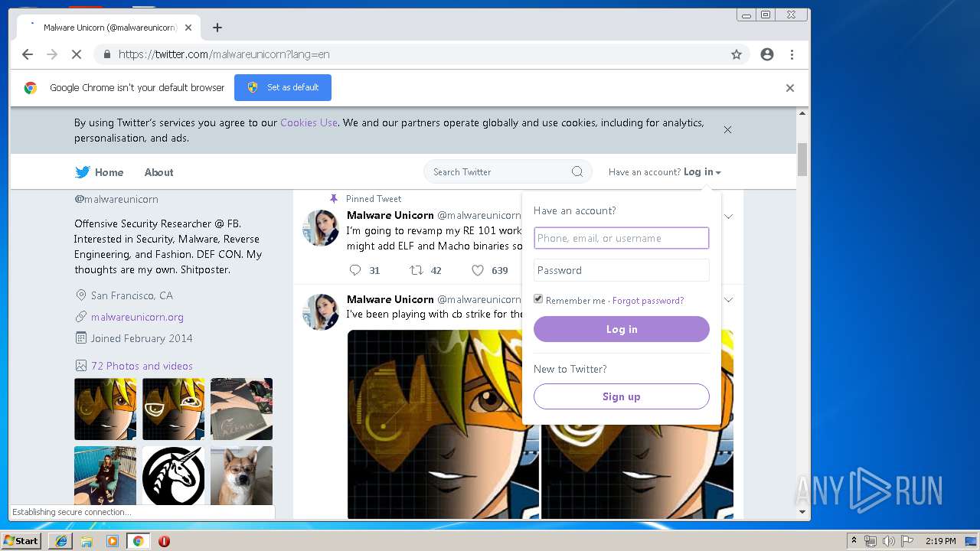Reply to the pinned tweet (31)

click(x=354, y=270)
